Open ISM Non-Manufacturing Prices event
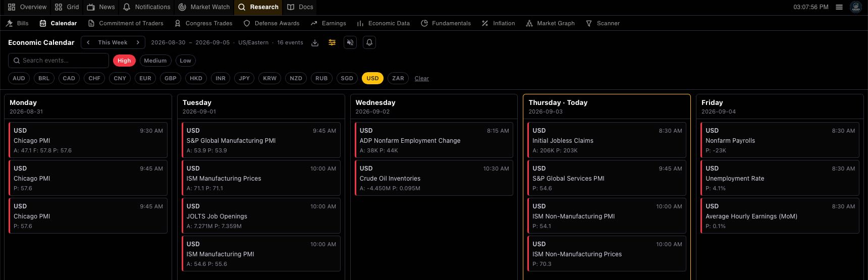 607,254
